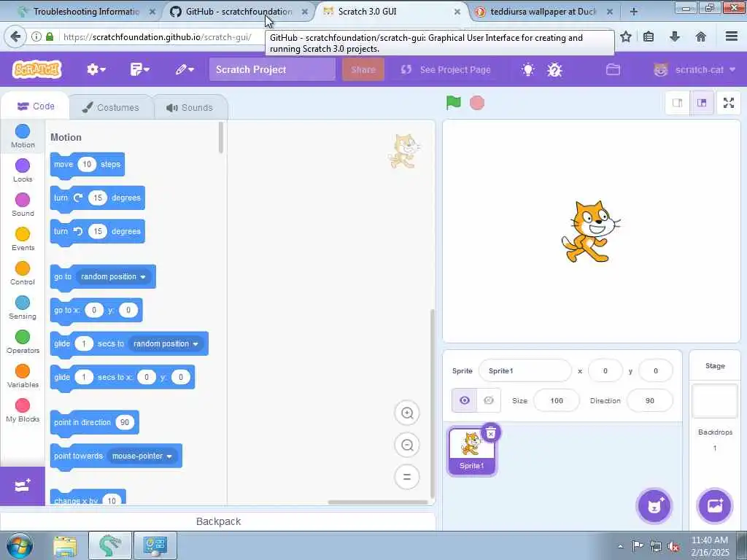Click the Choose a Backdrop button
The width and height of the screenshot is (747, 560).
715,506
